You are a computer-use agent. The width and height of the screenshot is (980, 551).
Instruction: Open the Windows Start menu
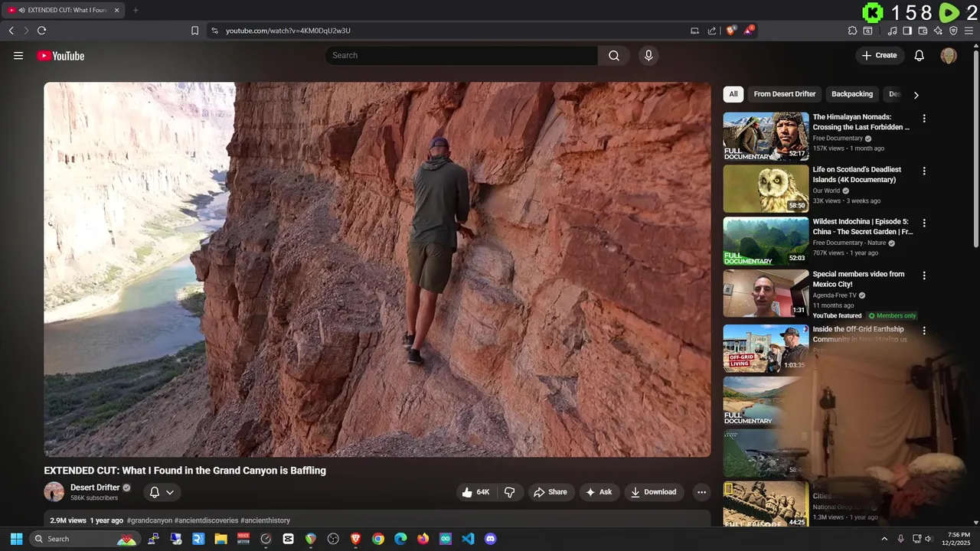[16, 539]
